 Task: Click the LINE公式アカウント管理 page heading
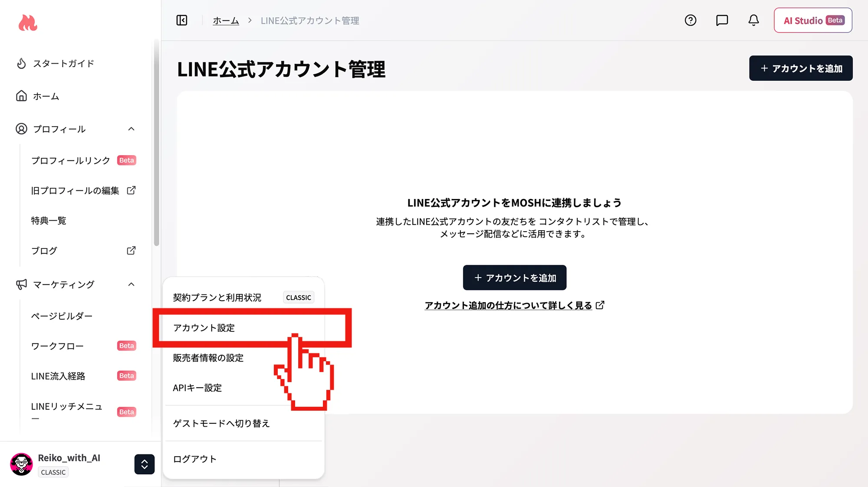click(x=281, y=69)
